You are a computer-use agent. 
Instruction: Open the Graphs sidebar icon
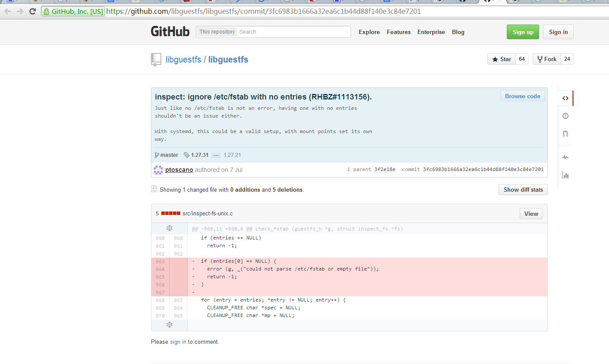point(565,175)
